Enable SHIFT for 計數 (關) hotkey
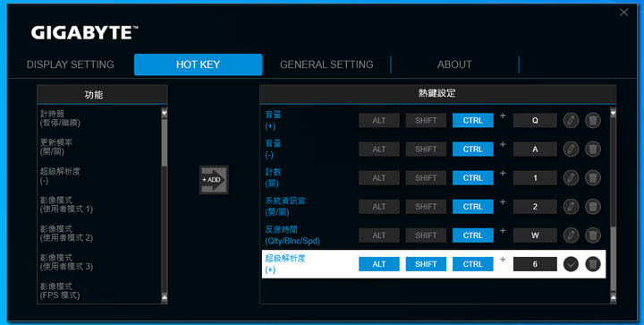Screen dimensions: 644x325 [426, 178]
